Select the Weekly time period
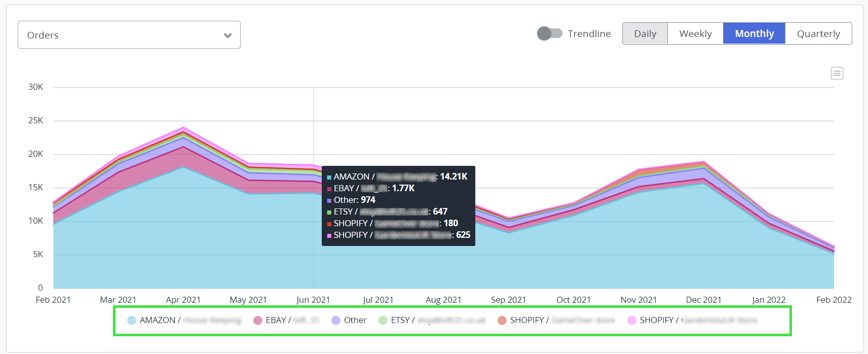868x354 pixels. [x=695, y=33]
